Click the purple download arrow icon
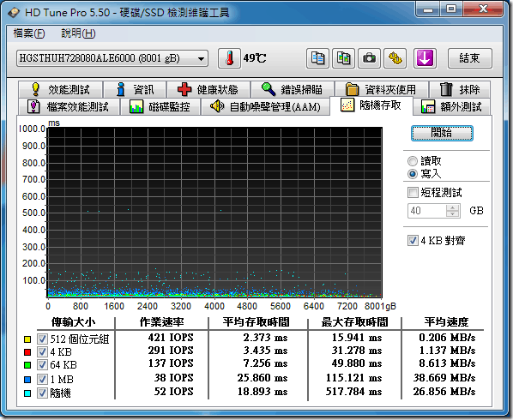 [x=425, y=58]
